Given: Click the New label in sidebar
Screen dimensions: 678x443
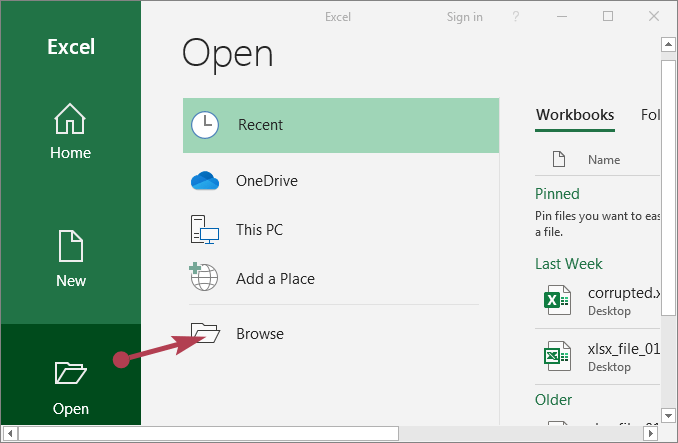Looking at the screenshot, I should pos(71,281).
